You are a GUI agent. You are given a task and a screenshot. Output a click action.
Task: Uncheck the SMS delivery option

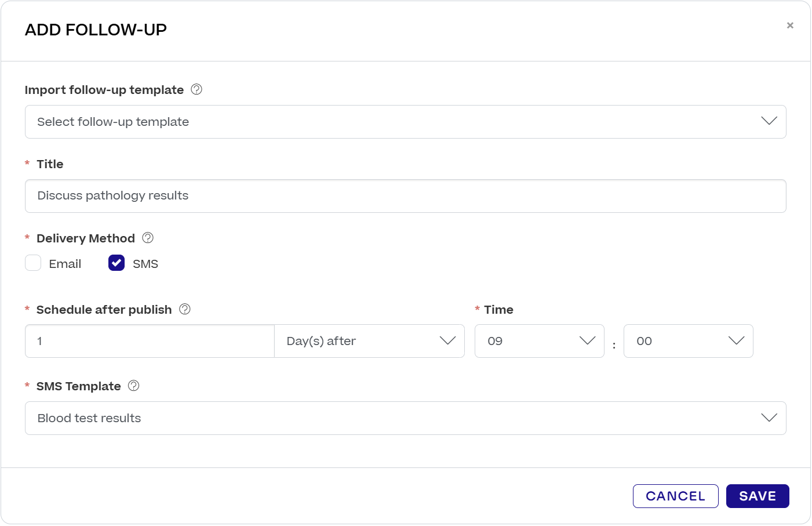pos(116,263)
